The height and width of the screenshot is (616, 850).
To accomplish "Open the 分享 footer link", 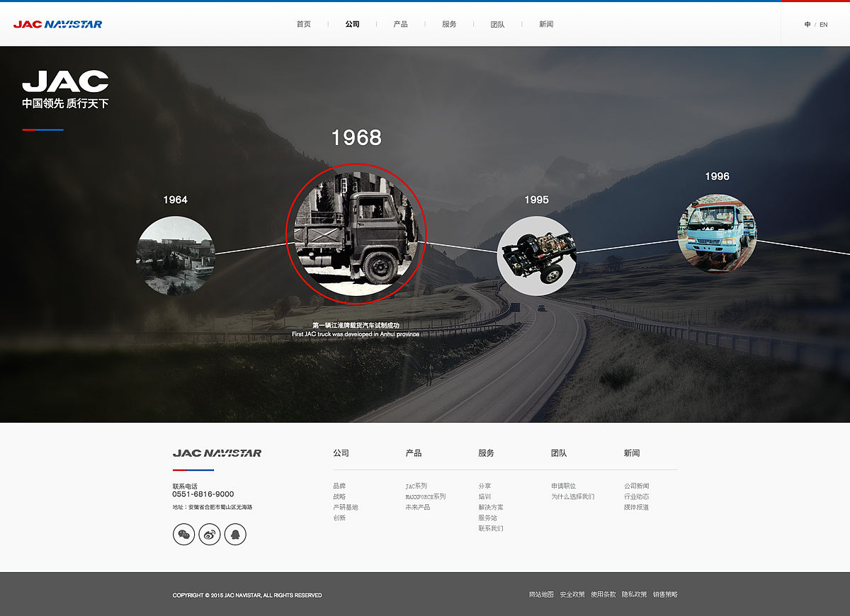I will (484, 486).
